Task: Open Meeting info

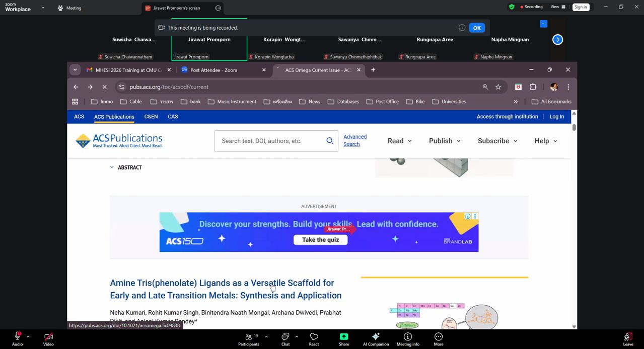Action: click(x=408, y=337)
